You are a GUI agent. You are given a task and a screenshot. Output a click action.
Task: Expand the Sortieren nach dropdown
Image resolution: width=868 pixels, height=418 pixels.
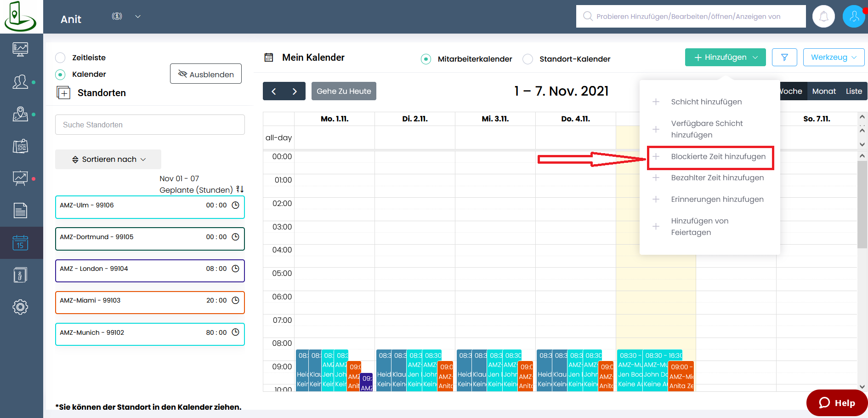point(108,159)
